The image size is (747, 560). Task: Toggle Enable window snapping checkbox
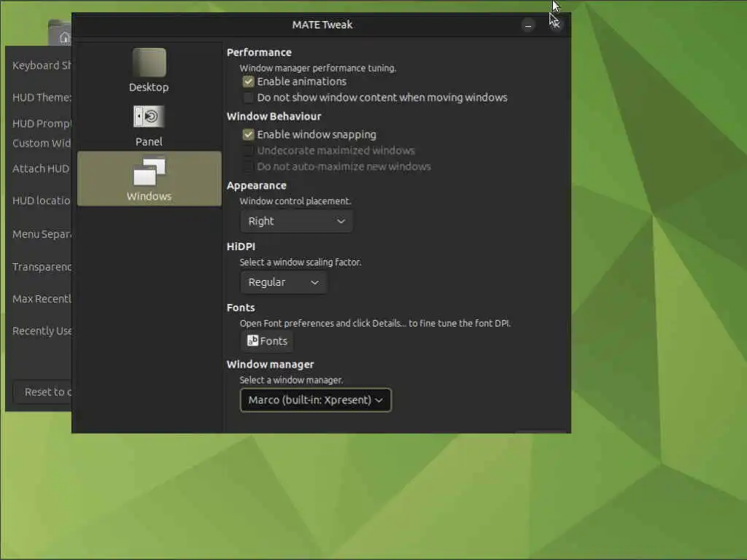[x=248, y=135]
